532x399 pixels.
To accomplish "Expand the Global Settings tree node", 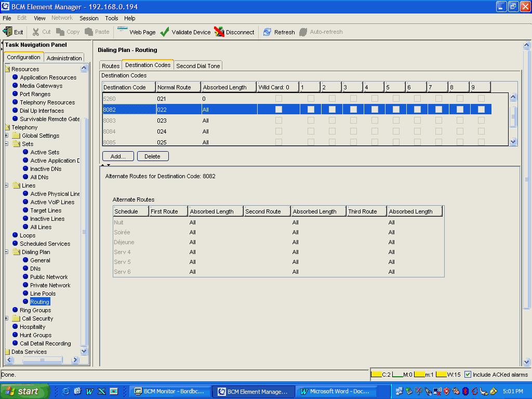I will [x=6, y=136].
